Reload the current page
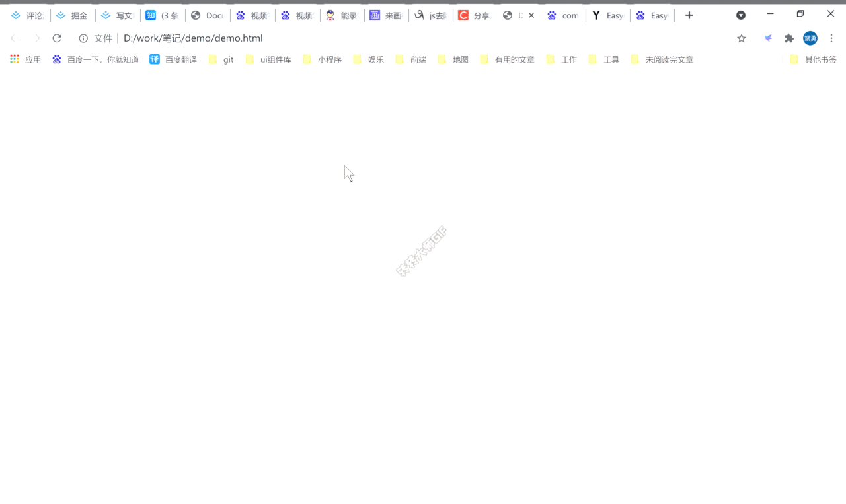The image size is (846, 504). (57, 38)
